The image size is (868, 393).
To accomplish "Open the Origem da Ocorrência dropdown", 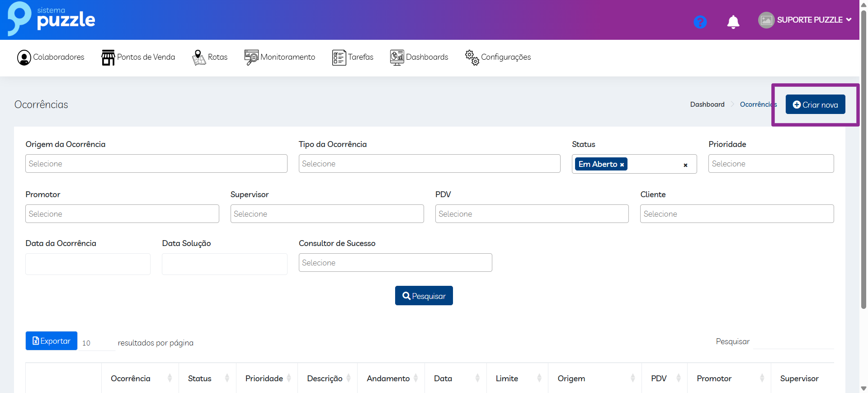I will tap(156, 164).
